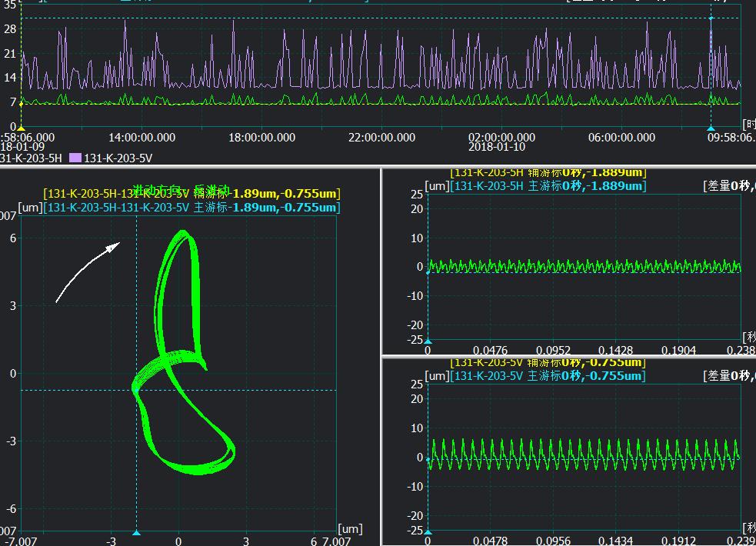Click the 0.1428 tick on the 5H waveform axis
Screen dimensions: 756x546
point(616,351)
